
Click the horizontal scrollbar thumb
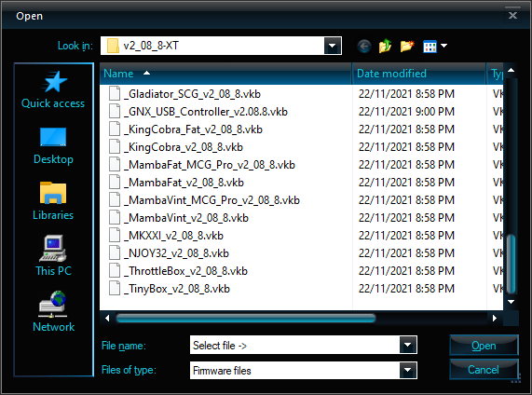[246, 318]
